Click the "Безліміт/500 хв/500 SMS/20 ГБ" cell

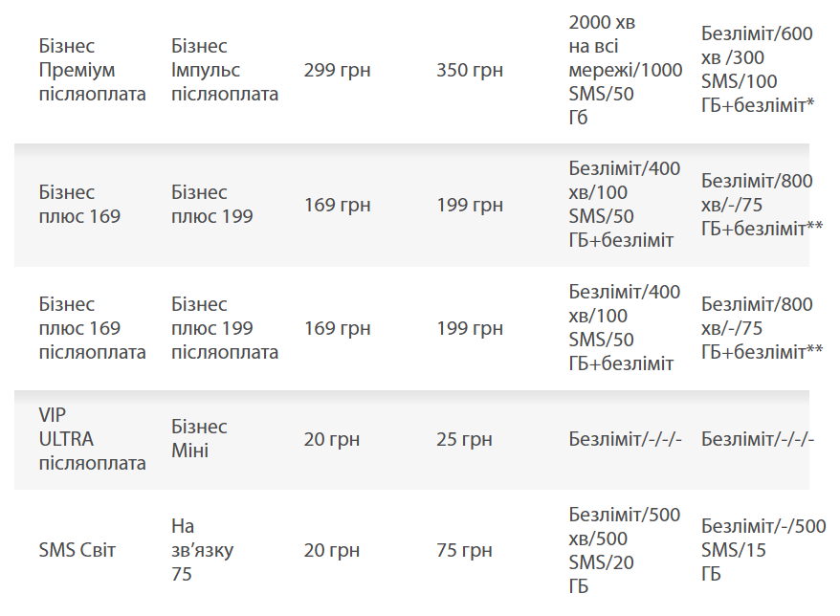[x=625, y=550]
